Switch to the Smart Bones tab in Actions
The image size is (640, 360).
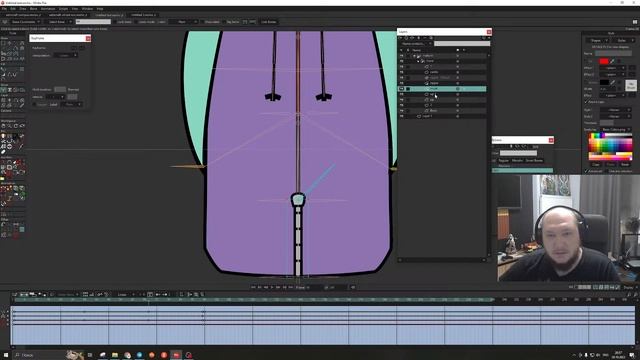point(534,160)
